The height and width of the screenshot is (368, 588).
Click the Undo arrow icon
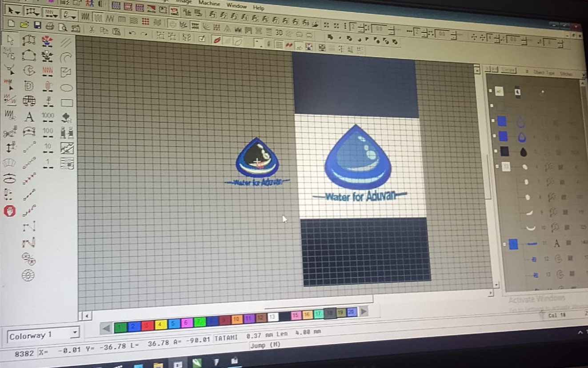132,33
